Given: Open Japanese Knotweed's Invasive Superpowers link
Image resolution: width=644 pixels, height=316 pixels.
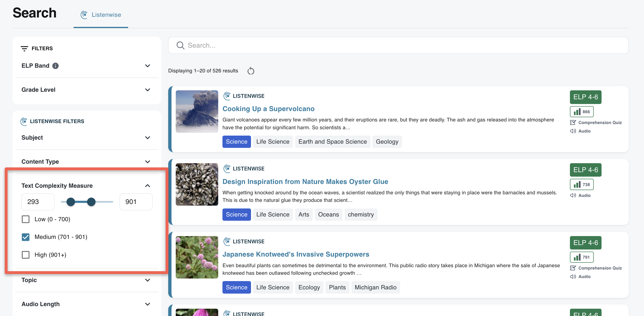Looking at the screenshot, I should coord(296,254).
